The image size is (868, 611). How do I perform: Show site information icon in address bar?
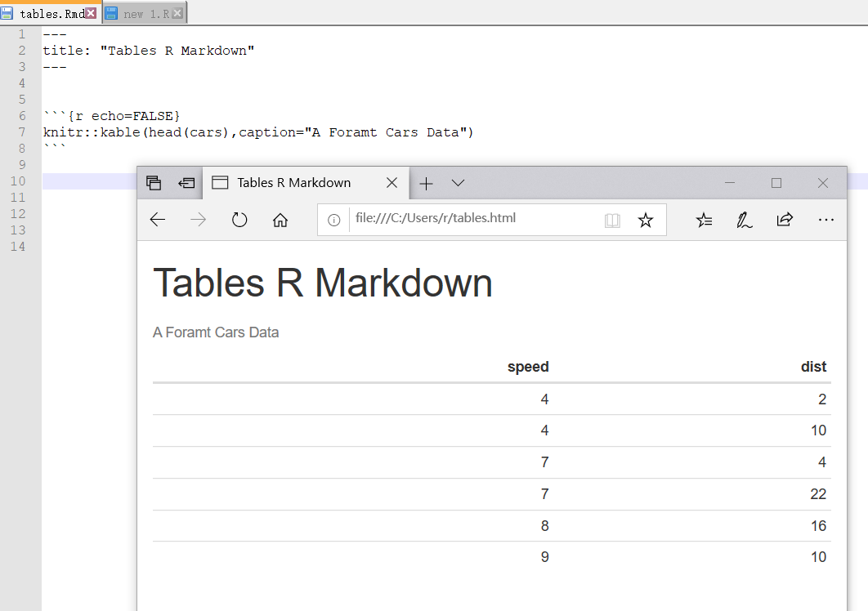coord(333,221)
